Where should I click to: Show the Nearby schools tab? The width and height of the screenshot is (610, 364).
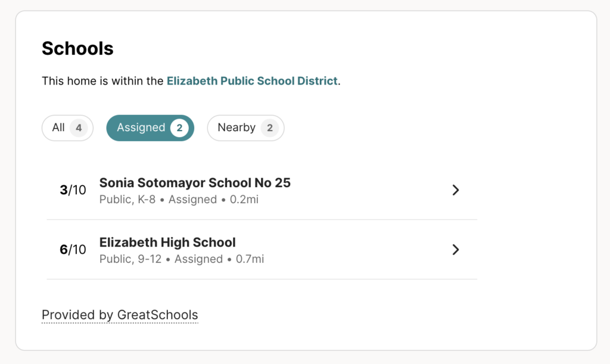[x=236, y=127]
